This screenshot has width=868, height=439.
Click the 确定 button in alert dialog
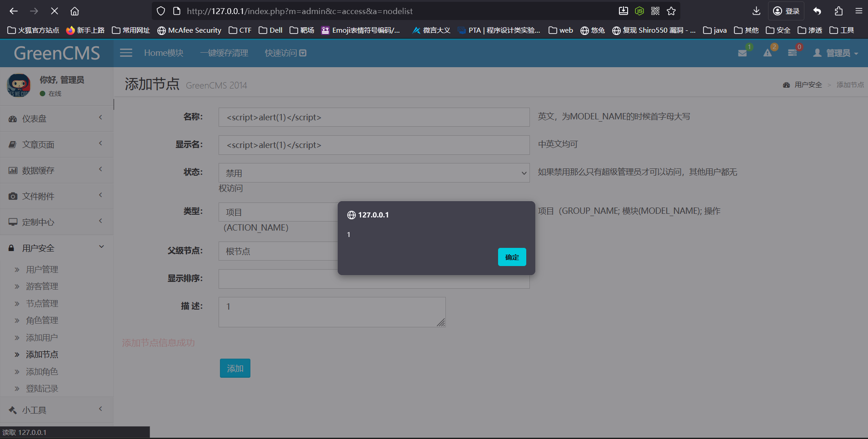pos(512,257)
